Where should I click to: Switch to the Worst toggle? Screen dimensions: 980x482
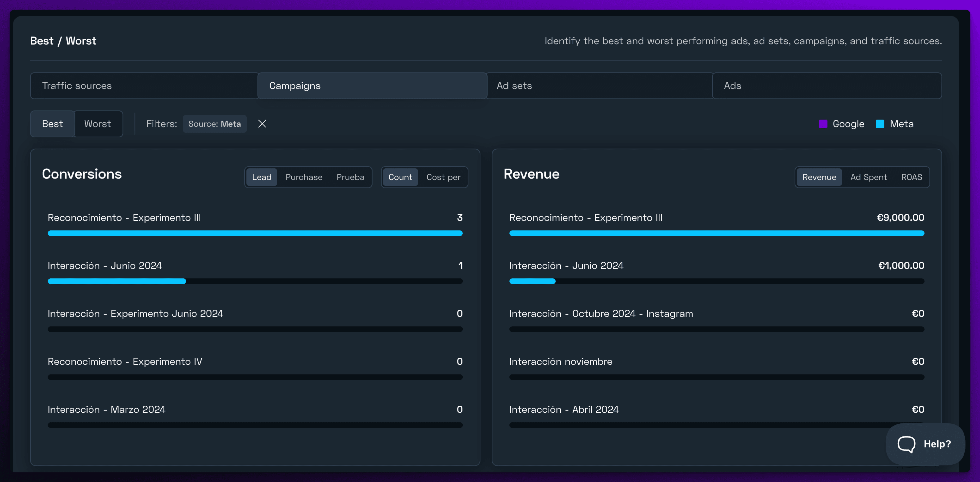click(97, 124)
